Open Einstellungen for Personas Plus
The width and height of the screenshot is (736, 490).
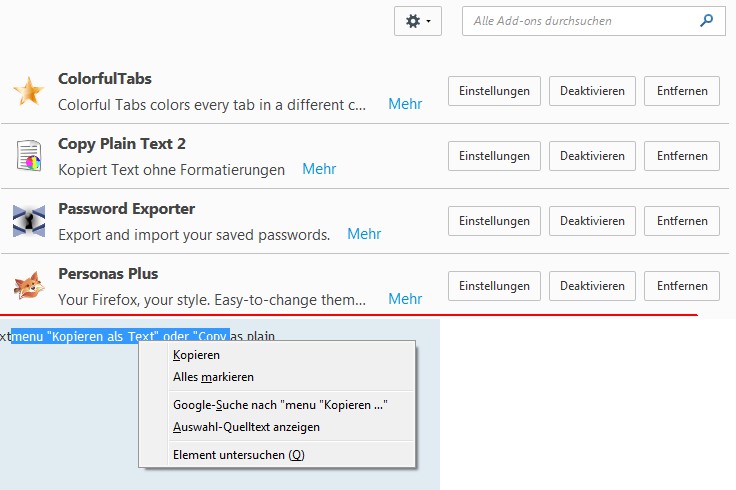pos(494,286)
